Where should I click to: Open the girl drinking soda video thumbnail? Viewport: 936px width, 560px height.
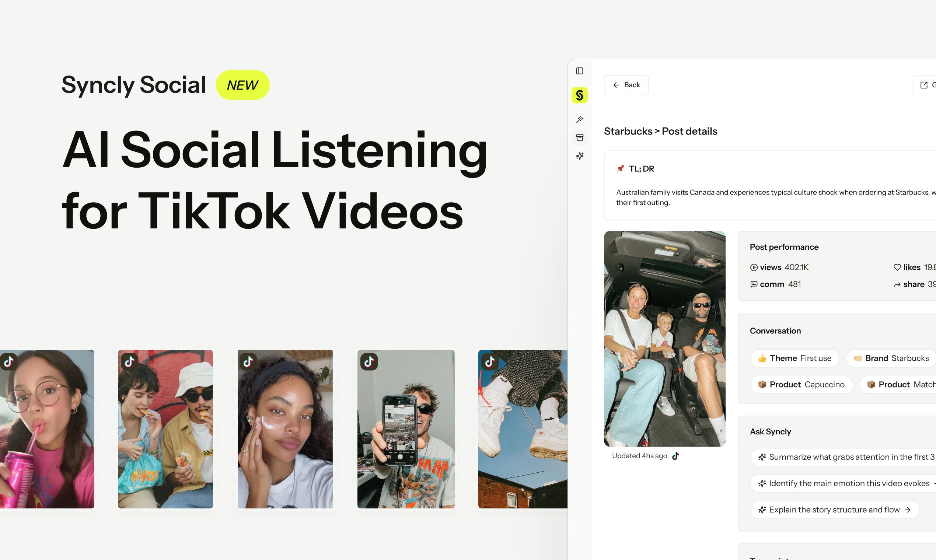(x=47, y=429)
